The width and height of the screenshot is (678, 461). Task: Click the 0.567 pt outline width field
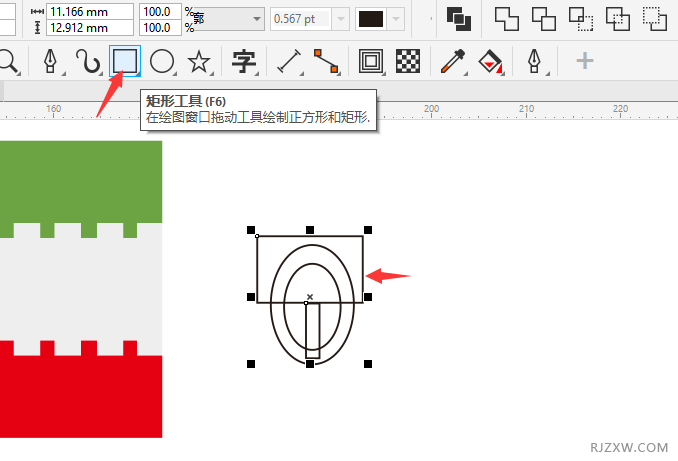coord(301,19)
